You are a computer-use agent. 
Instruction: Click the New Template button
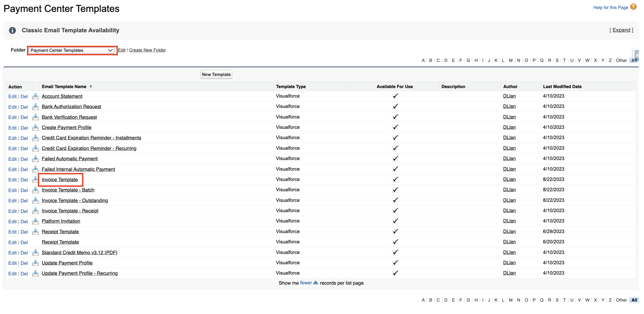click(x=216, y=75)
